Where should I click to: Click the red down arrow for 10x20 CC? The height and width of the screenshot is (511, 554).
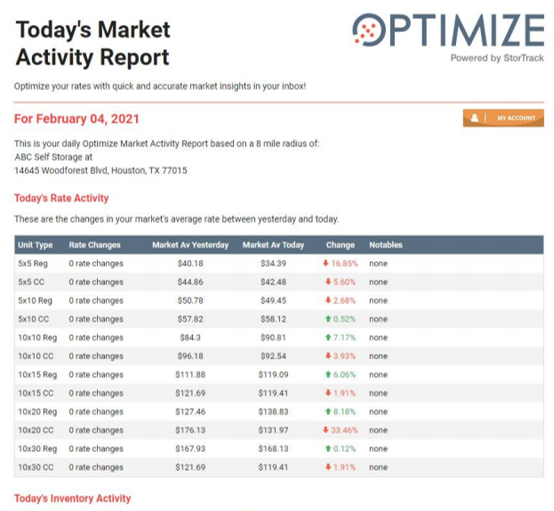coord(326,430)
